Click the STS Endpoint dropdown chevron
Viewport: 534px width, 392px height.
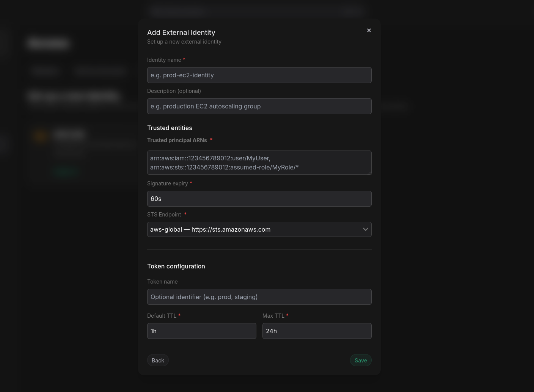tap(365, 229)
